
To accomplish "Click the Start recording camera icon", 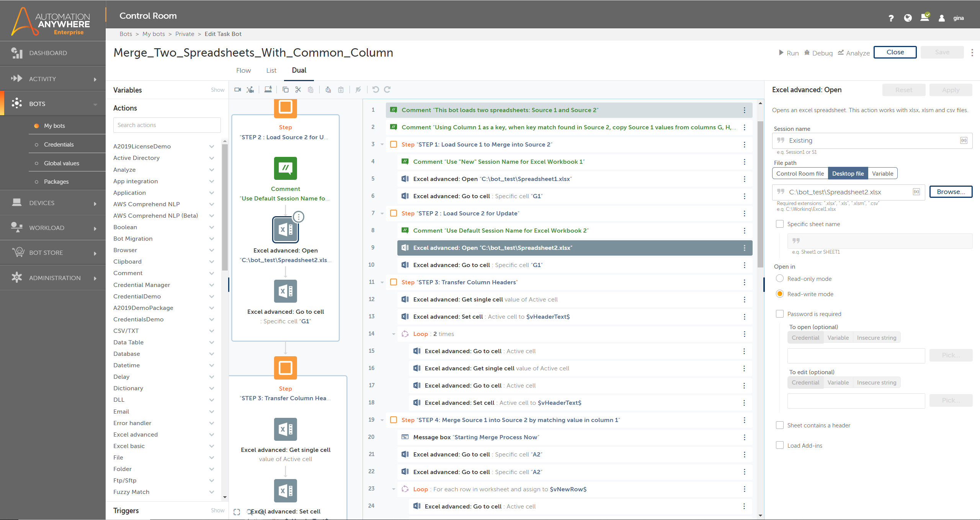I will [x=238, y=90].
